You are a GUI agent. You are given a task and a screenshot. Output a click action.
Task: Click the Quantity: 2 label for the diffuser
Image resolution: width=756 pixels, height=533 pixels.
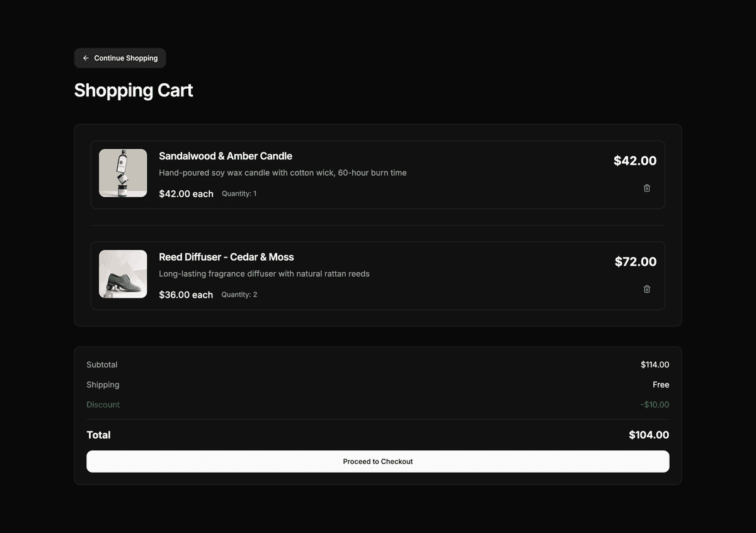coord(239,294)
